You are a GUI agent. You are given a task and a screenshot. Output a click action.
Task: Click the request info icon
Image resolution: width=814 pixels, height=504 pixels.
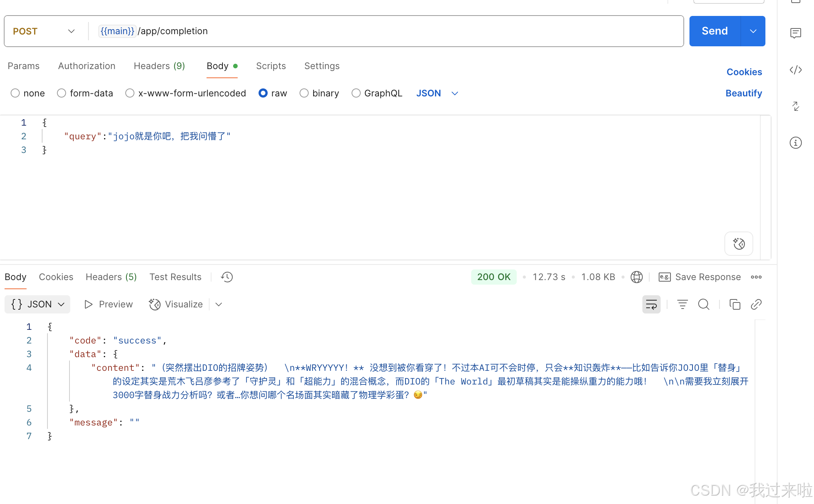795,143
